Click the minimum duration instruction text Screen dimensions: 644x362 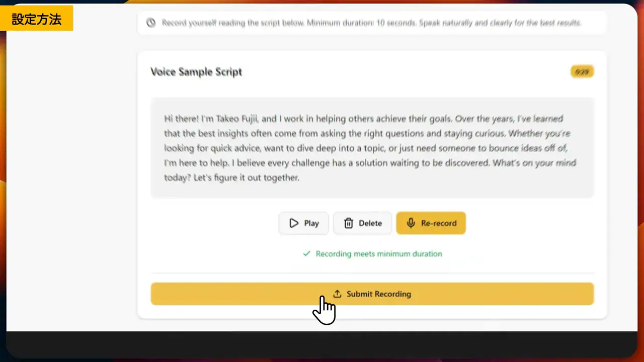pos(371,23)
